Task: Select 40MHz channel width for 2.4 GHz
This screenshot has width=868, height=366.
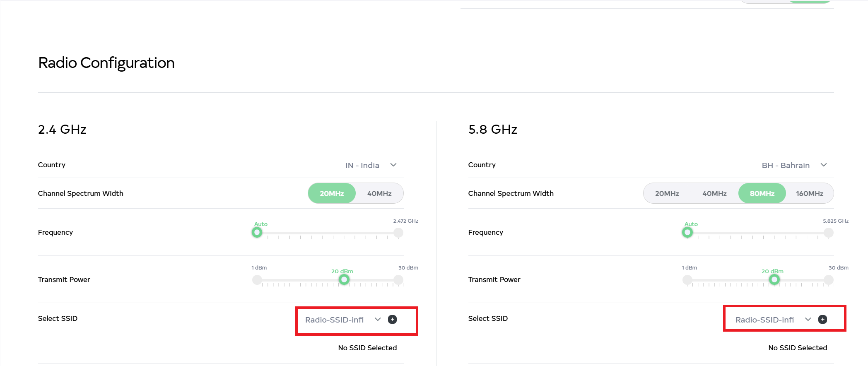Action: click(379, 193)
